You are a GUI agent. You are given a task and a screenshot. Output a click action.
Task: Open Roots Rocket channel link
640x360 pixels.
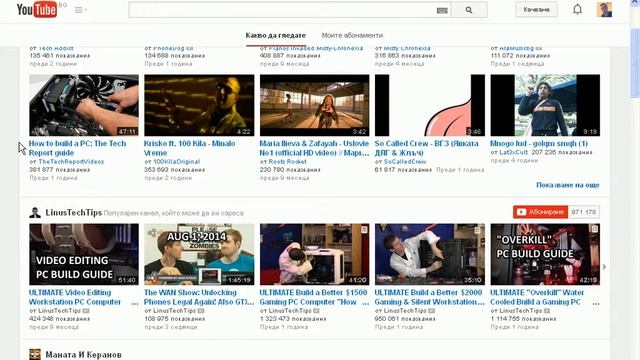[287, 162]
